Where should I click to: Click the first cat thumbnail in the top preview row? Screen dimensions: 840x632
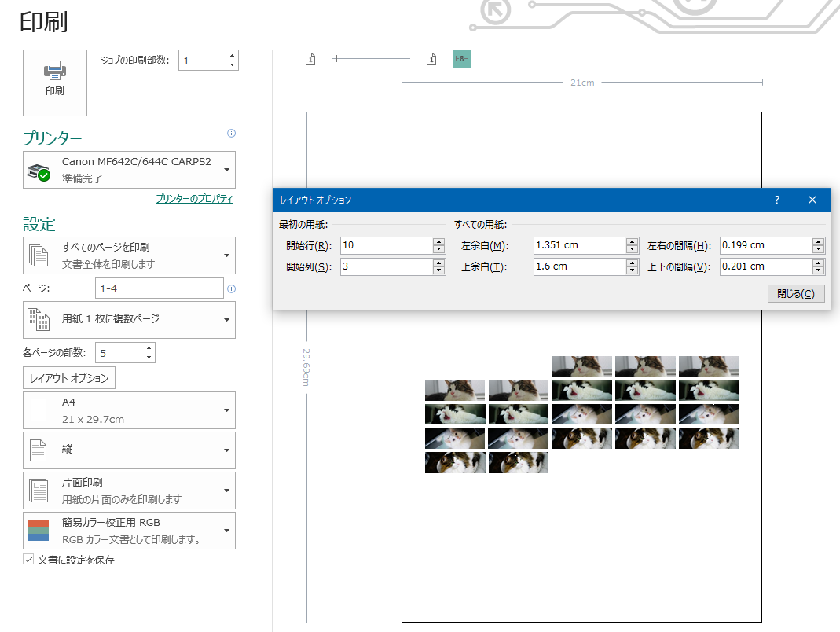pos(581,366)
